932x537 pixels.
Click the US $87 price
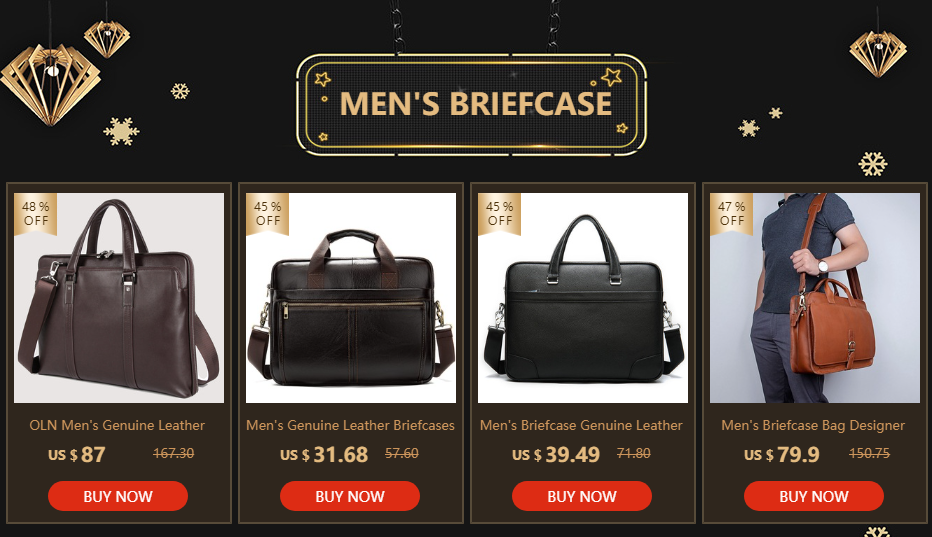(77, 454)
